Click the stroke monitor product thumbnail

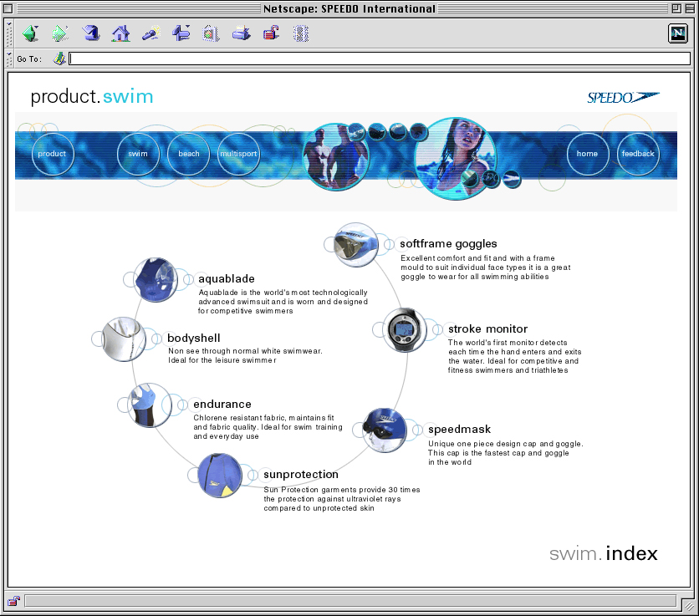pos(406,331)
